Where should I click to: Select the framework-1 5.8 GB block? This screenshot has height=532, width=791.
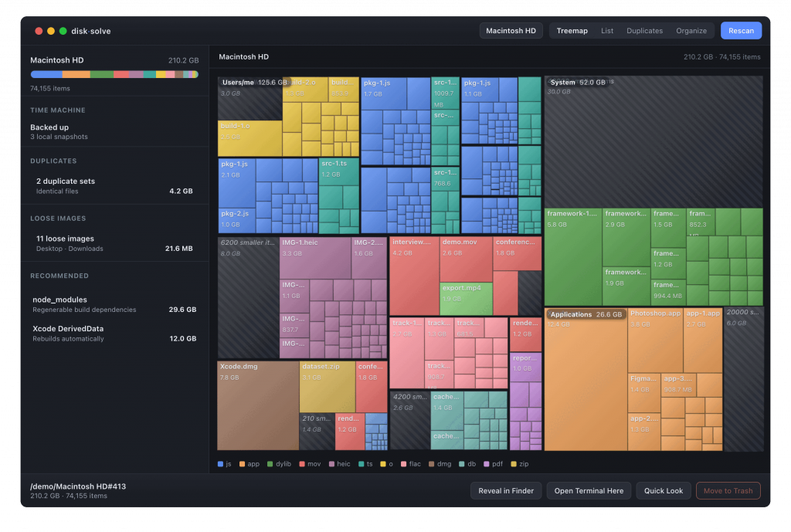pyautogui.click(x=572, y=256)
